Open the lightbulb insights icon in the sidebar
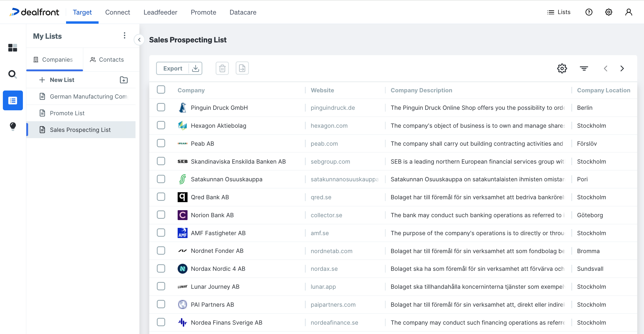This screenshot has width=644, height=334. pyautogui.click(x=13, y=126)
